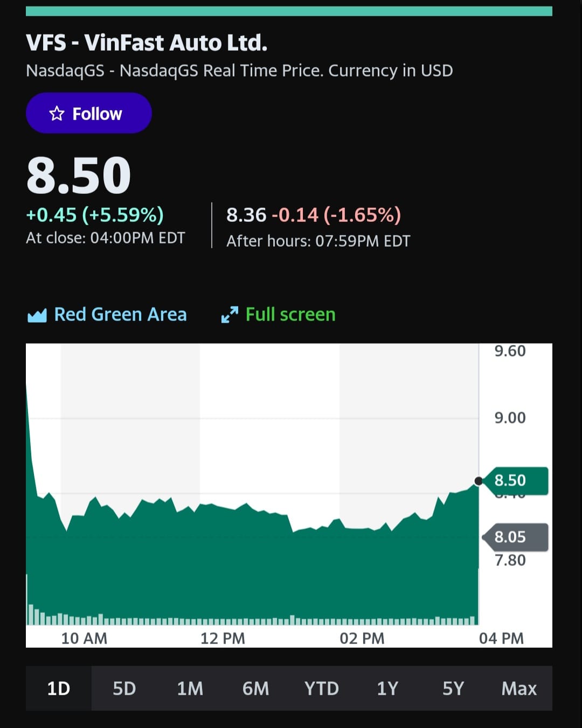
Task: Click the 12 PM label on the time axis
Action: tap(223, 638)
